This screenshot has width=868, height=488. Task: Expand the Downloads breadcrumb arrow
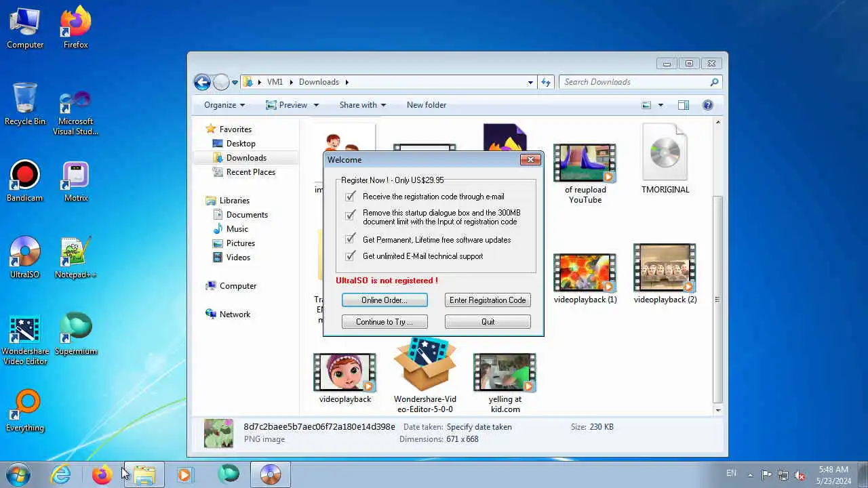[x=347, y=82]
